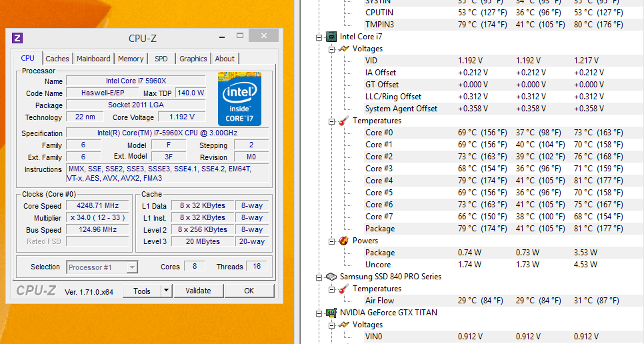The width and height of the screenshot is (644, 344).
Task: Collapse Temperatures node under Intel Core i7
Action: 331,121
